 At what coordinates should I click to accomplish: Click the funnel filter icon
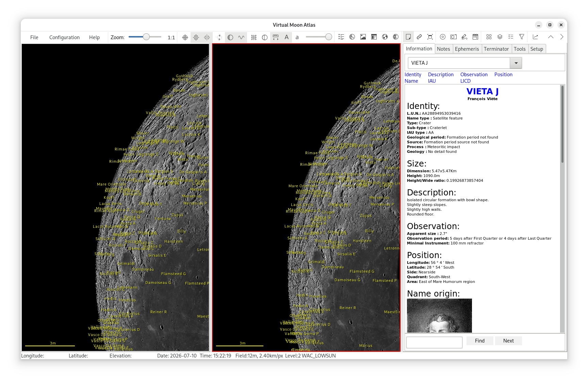click(522, 37)
